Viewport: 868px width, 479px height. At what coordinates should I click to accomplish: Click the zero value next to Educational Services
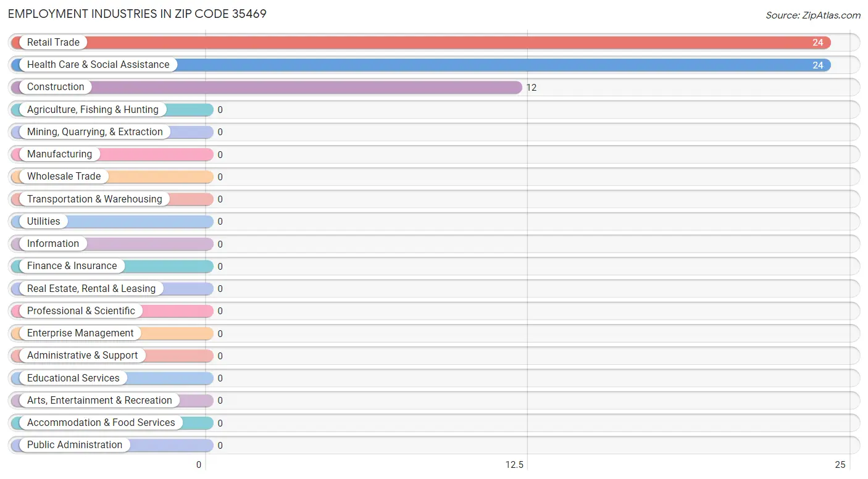click(x=220, y=378)
